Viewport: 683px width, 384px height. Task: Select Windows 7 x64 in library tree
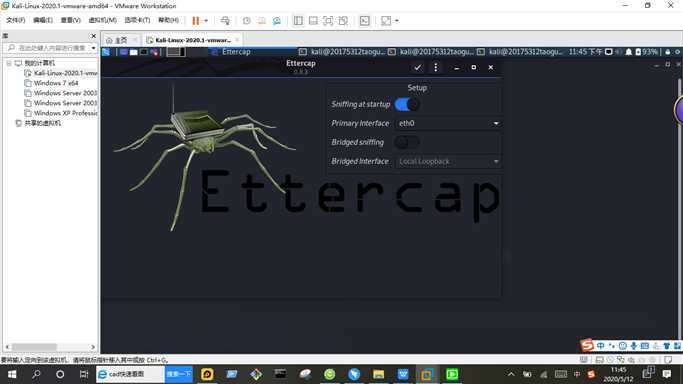(56, 83)
